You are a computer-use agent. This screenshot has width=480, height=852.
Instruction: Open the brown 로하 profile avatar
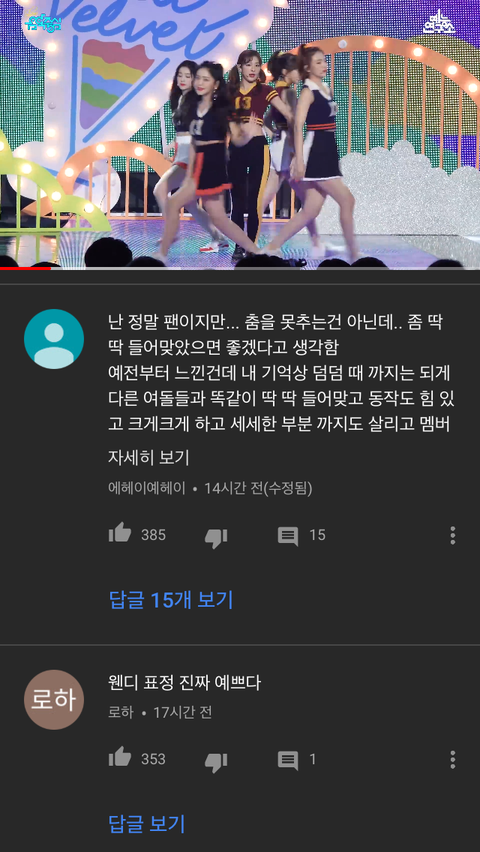coord(54,700)
